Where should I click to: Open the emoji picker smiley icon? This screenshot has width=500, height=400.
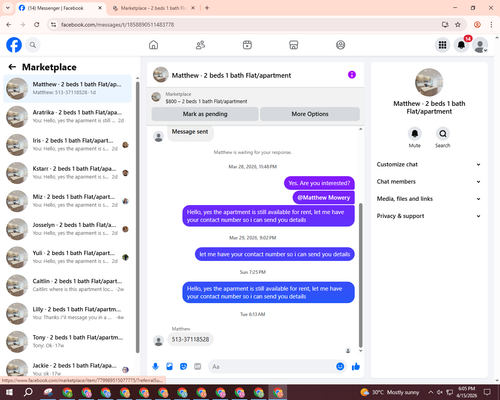340,367
